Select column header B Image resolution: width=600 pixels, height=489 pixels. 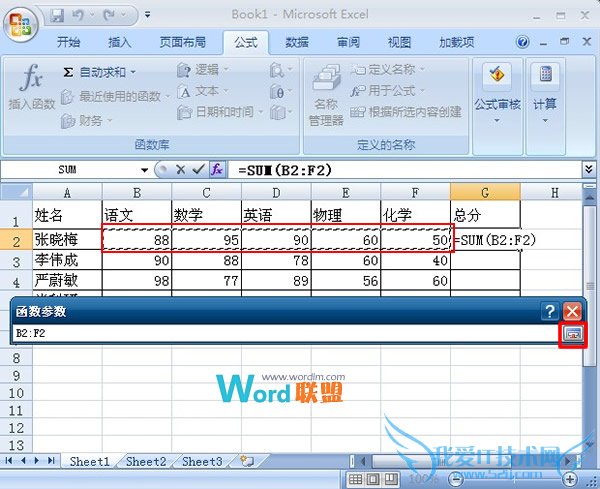click(x=137, y=192)
